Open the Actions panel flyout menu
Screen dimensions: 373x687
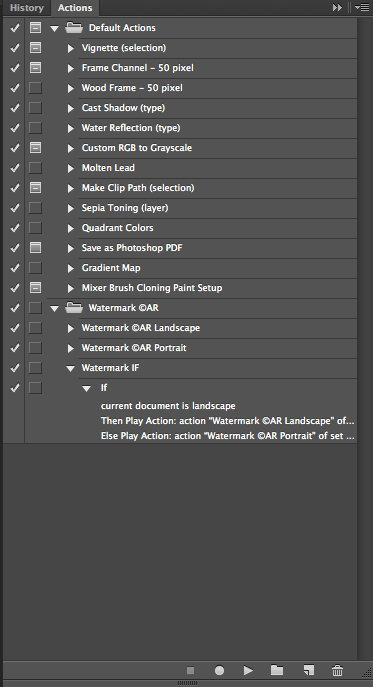point(362,7)
